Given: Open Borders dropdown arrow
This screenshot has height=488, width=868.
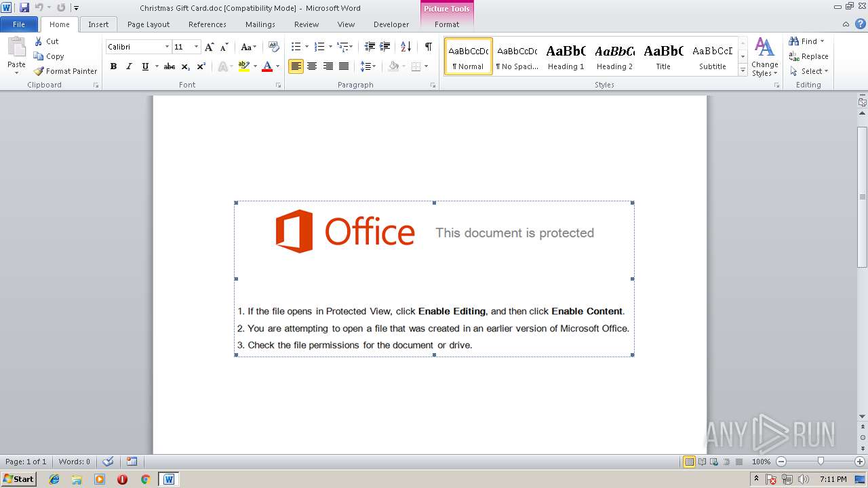Looking at the screenshot, I should [425, 66].
